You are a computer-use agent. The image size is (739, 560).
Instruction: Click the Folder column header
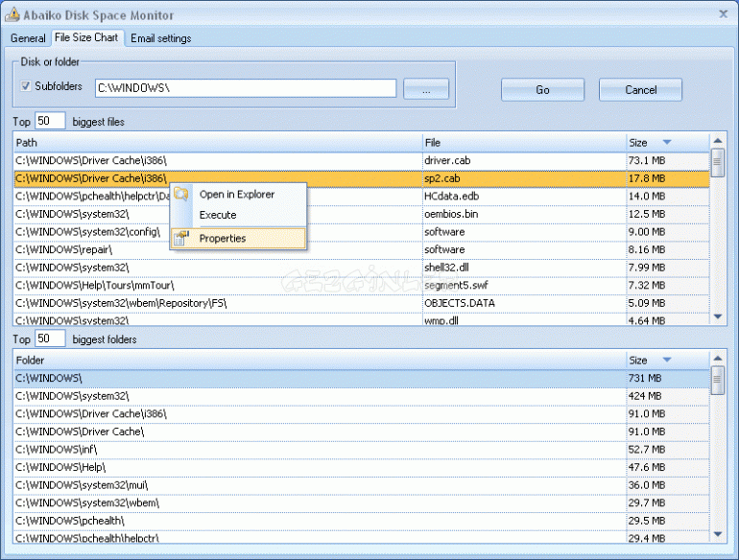[x=320, y=361]
